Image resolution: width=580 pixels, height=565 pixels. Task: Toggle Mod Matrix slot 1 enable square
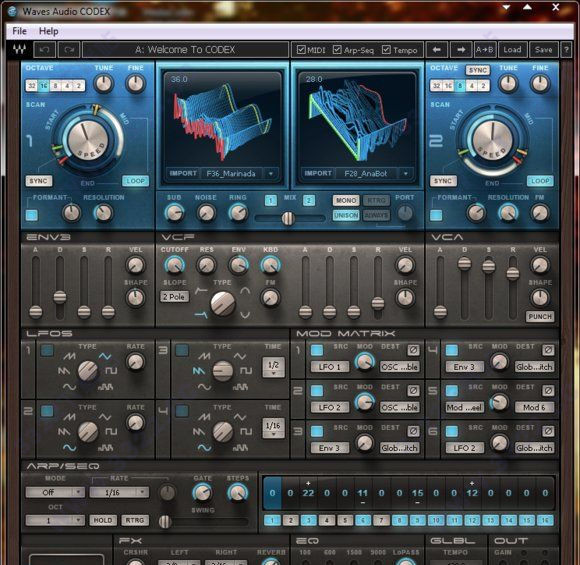(x=317, y=350)
